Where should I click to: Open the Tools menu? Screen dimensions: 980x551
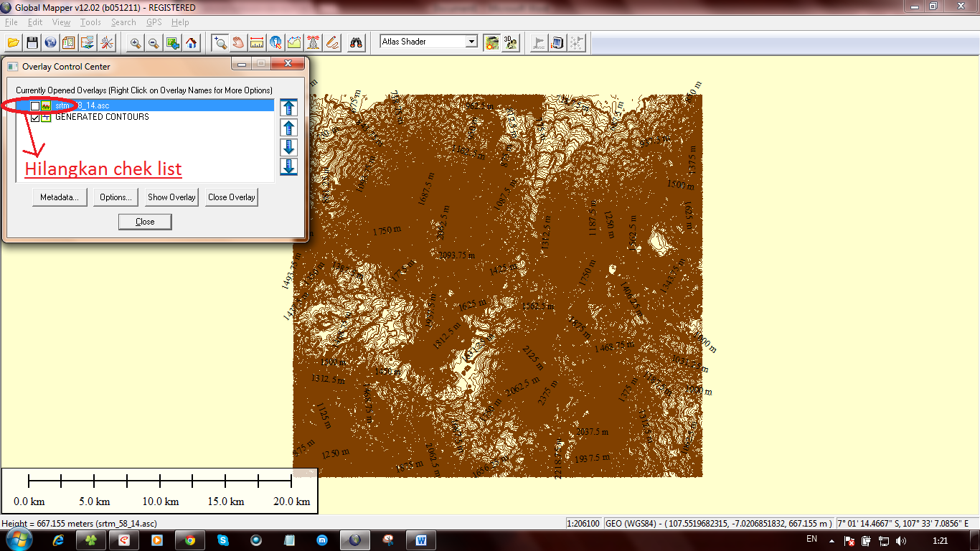tap(90, 22)
